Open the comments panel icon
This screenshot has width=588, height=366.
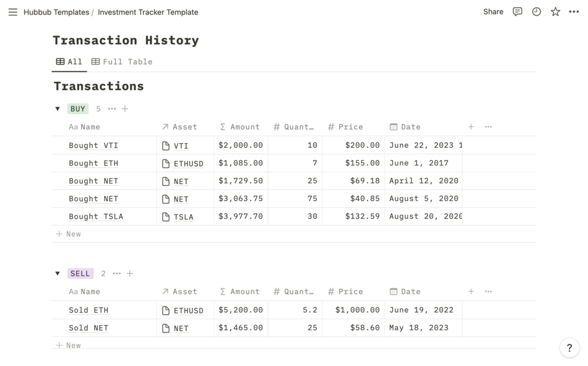point(517,12)
